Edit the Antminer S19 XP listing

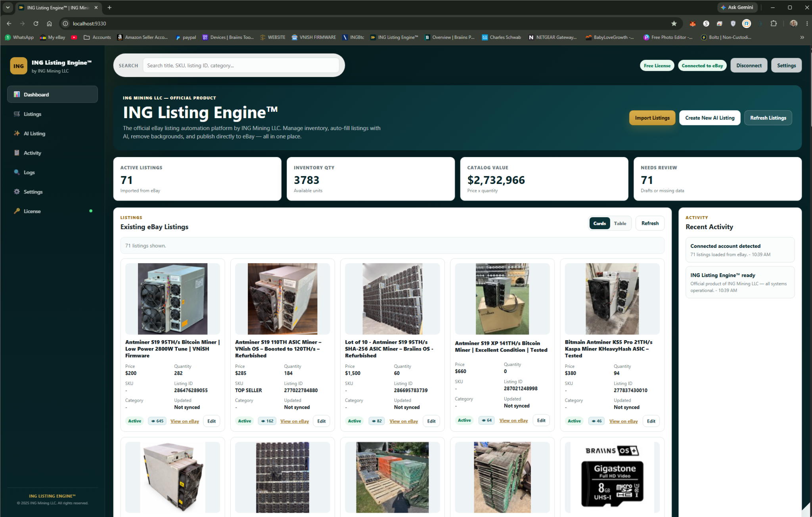[x=541, y=420]
